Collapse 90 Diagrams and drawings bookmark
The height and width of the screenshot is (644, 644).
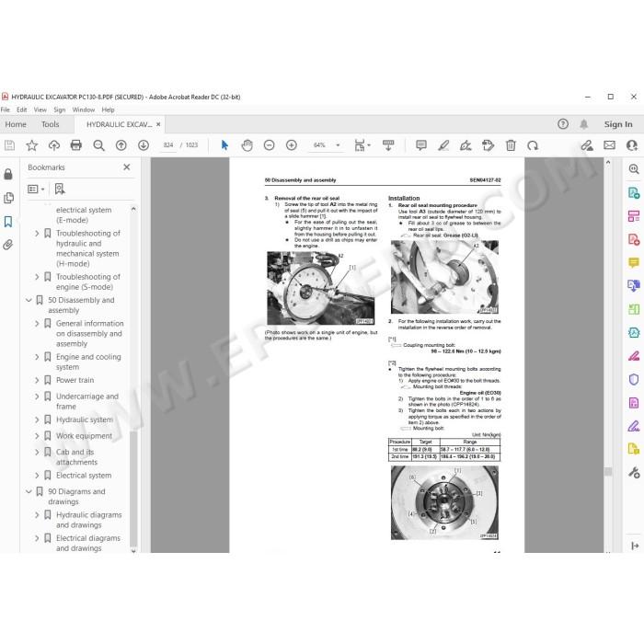(x=29, y=491)
